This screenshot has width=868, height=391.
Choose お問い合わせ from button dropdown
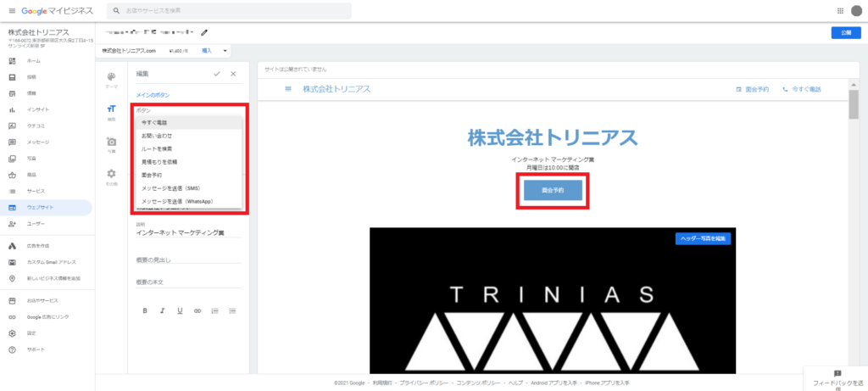point(189,136)
